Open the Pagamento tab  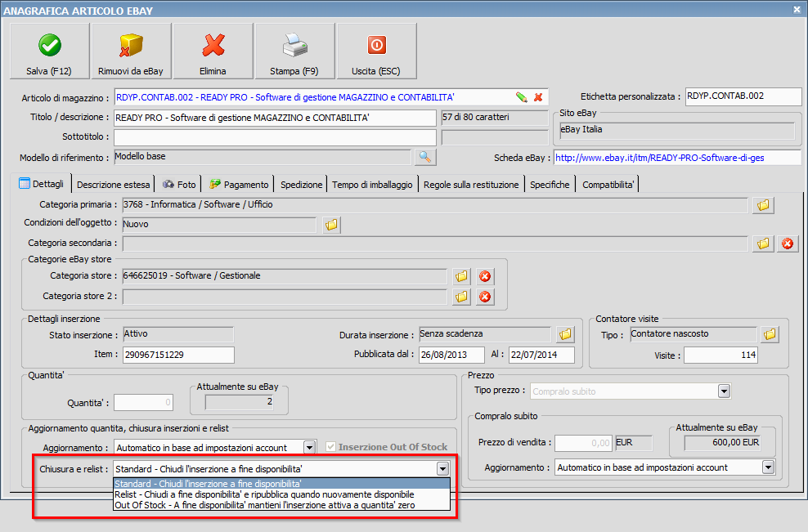point(239,185)
